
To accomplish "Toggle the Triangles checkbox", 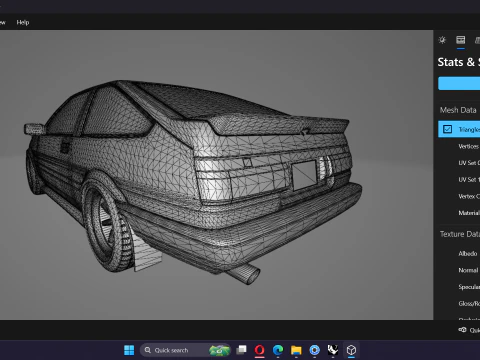I will coord(447,129).
